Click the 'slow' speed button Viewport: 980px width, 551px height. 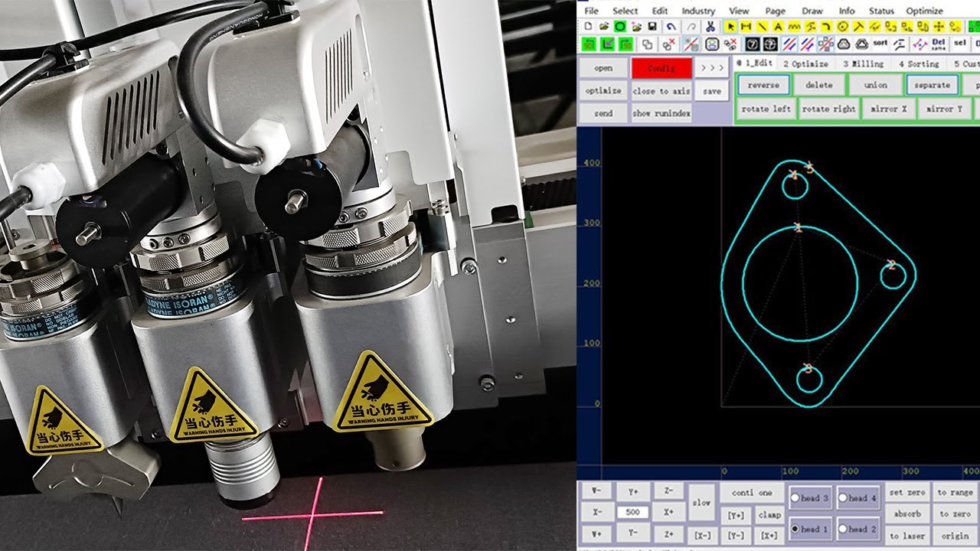tap(701, 503)
